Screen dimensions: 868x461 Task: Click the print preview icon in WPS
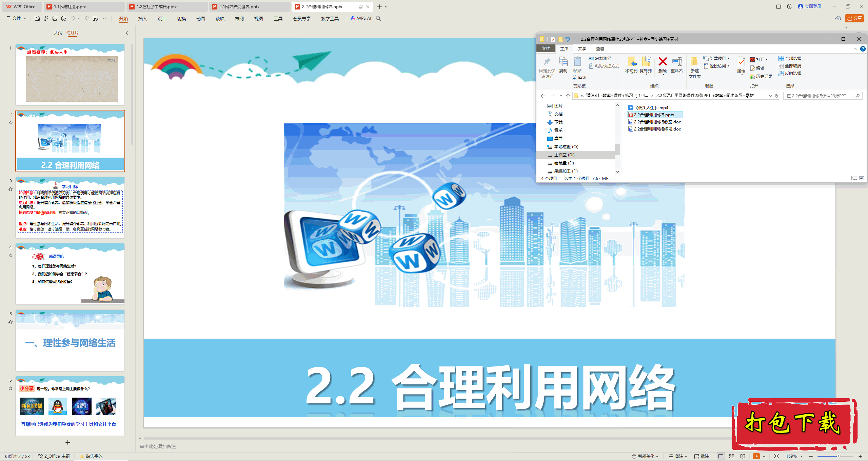64,18
